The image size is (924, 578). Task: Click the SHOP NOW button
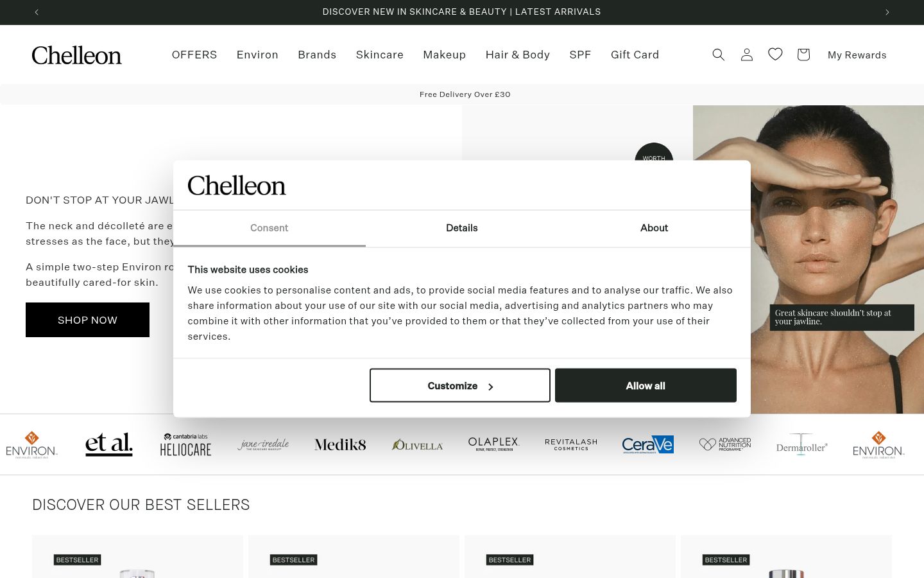coord(87,320)
